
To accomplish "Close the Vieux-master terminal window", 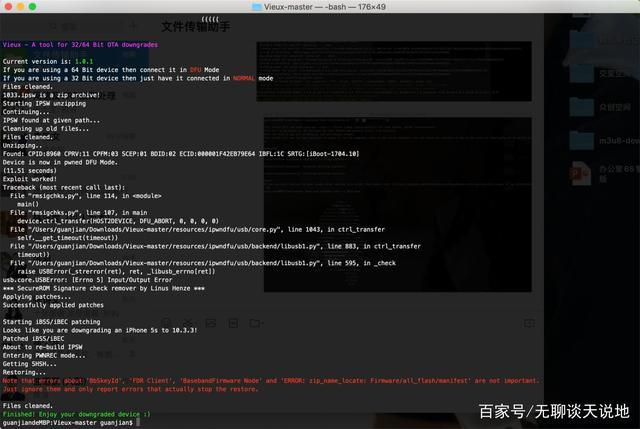I will point(8,7).
